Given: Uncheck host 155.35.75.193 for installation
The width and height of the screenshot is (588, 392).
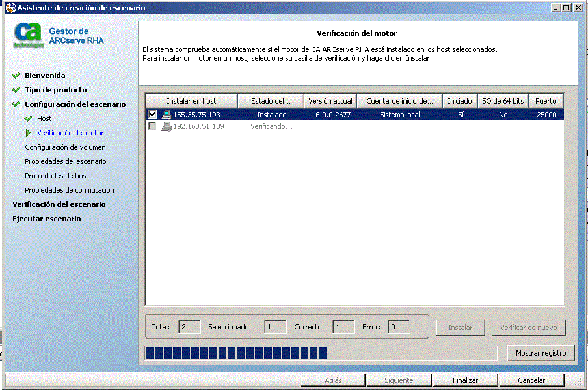Looking at the screenshot, I should click(154, 115).
